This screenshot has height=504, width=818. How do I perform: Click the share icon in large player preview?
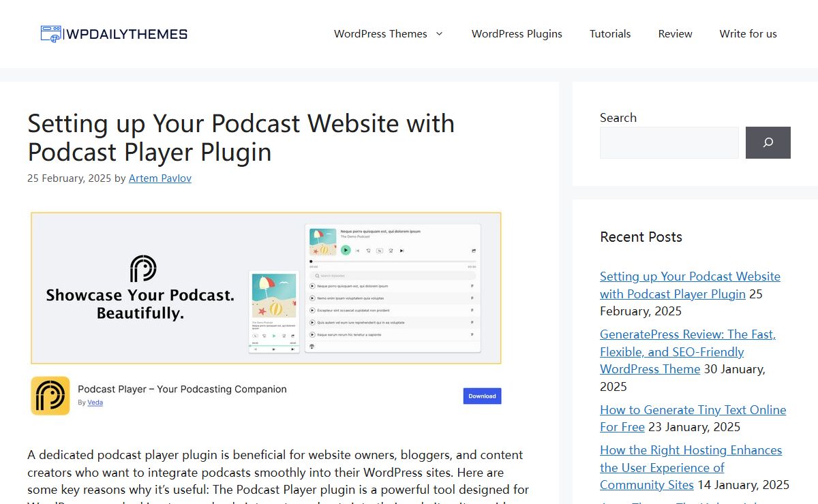[474, 251]
